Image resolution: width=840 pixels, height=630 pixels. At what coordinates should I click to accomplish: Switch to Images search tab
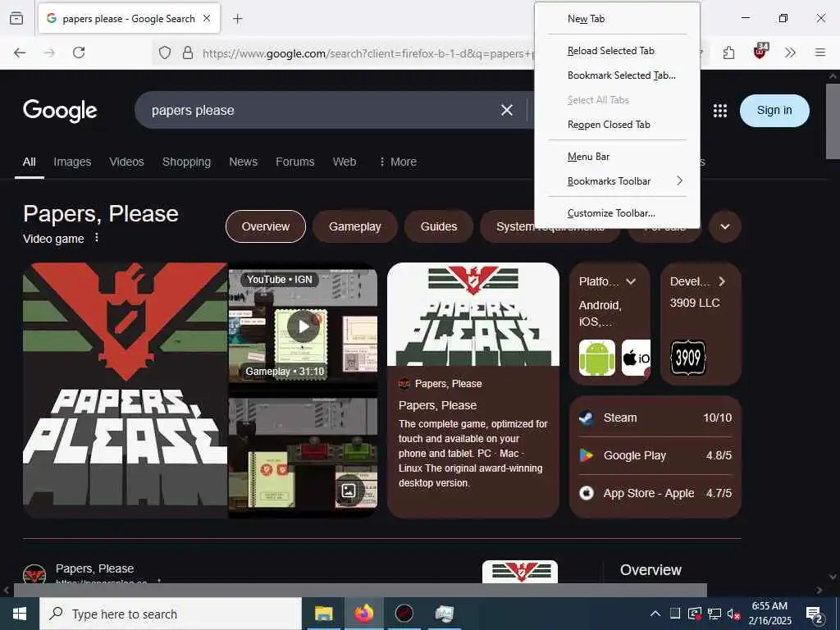click(x=72, y=162)
